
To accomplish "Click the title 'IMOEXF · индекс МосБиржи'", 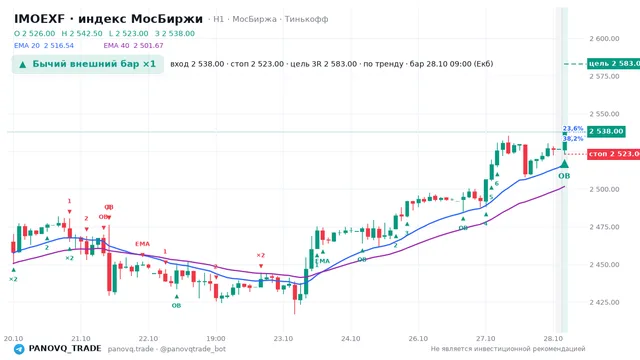I will pos(108,19).
